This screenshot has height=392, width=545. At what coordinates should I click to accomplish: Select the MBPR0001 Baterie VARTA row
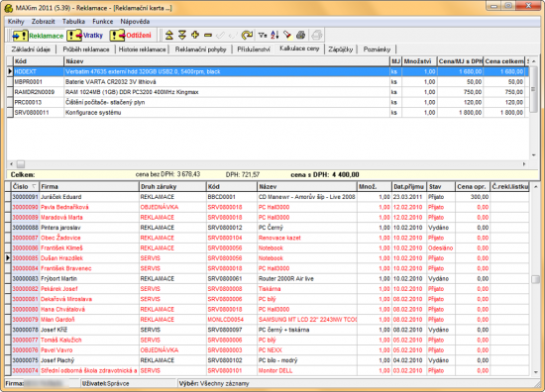click(268, 81)
